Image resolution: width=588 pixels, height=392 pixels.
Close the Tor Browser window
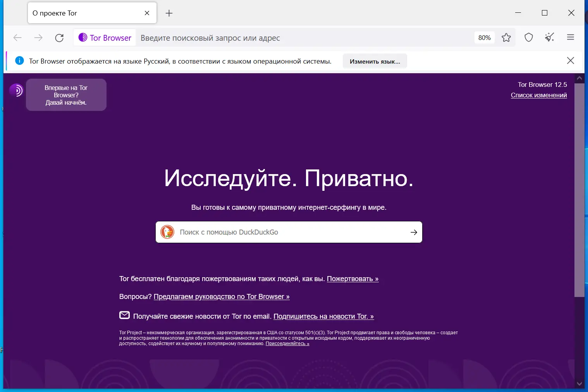(x=571, y=13)
